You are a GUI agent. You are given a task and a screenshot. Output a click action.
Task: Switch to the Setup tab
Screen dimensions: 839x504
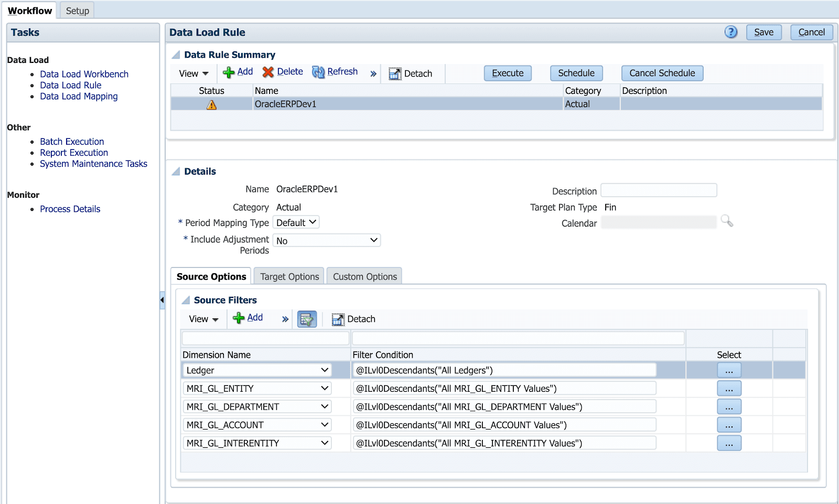[x=77, y=10]
